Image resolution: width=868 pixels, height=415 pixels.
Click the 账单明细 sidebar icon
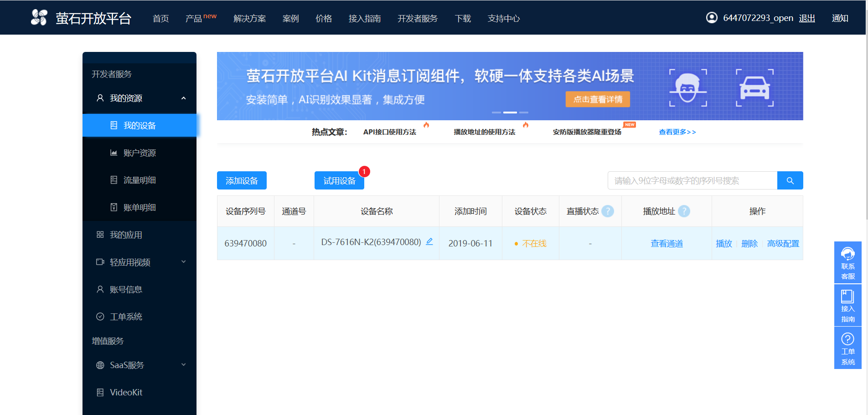coord(114,207)
